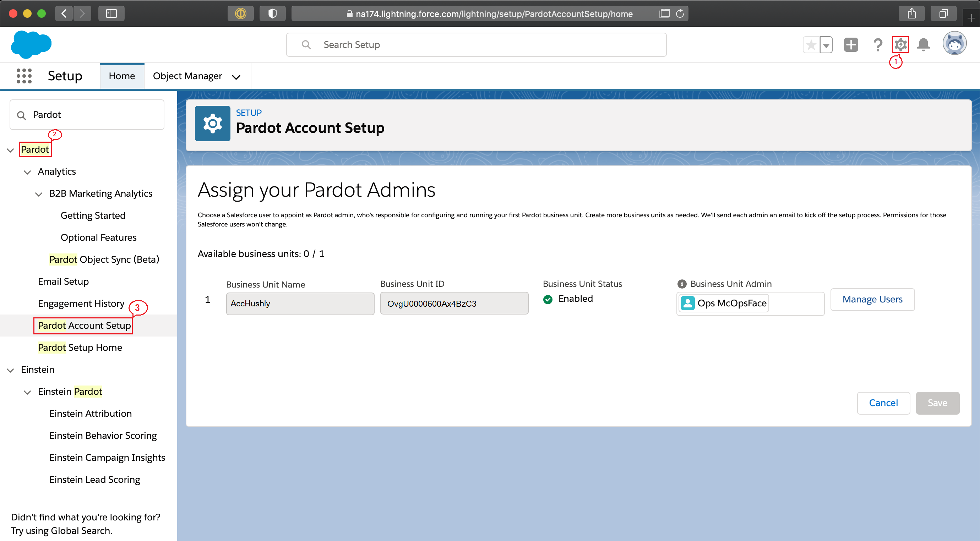The height and width of the screenshot is (541, 980).
Task: Collapse the B2B Marketing Analytics node
Action: click(x=39, y=194)
